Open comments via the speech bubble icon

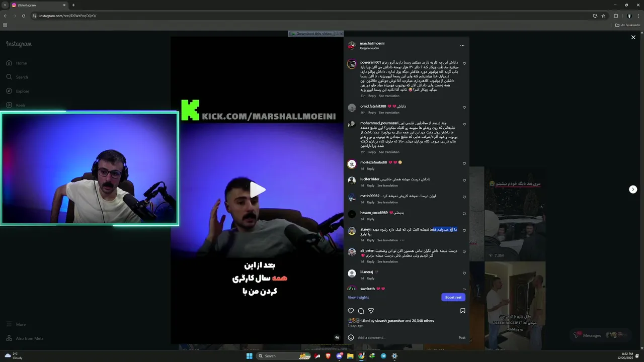361,311
